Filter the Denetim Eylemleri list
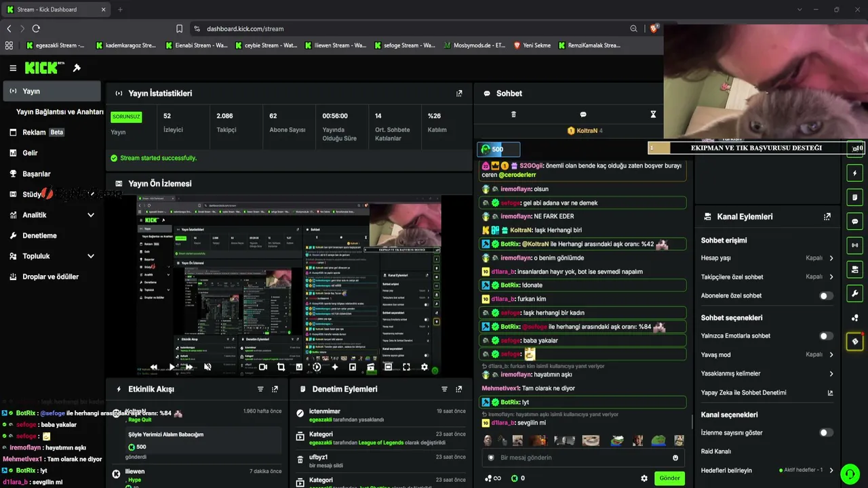The height and width of the screenshot is (488, 868). point(445,389)
